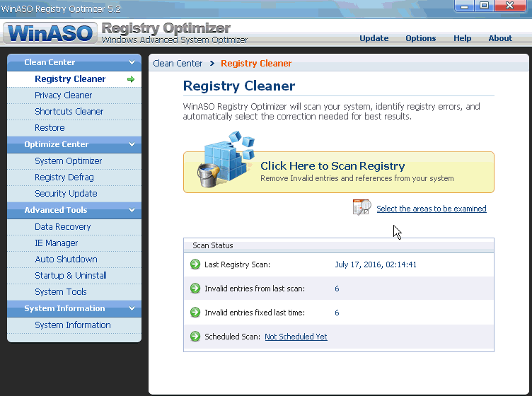Open Select the areas to be examined link
The image size is (532, 396).
[431, 209]
